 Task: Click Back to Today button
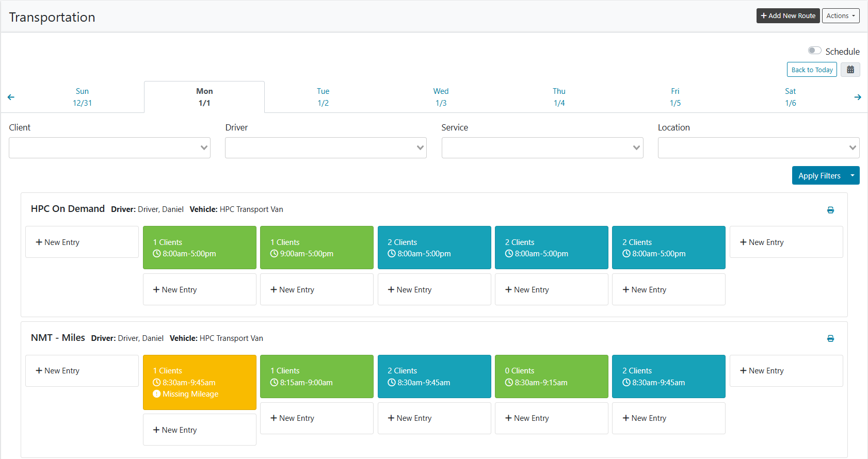(x=812, y=70)
